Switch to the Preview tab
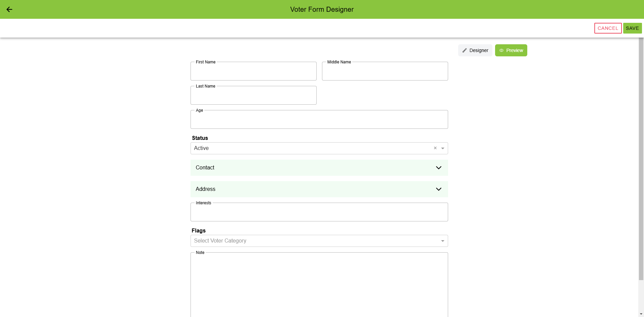 [511, 50]
